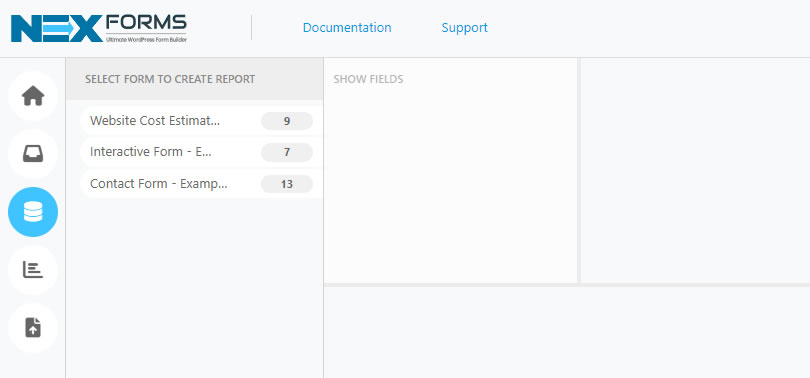Click the Show Fields heading
This screenshot has height=378, width=810.
tap(368, 80)
